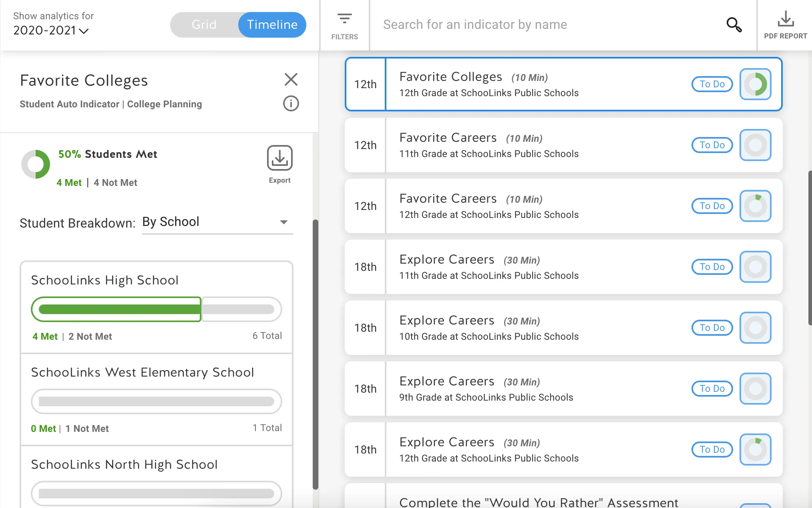Open progress donut for Explore Careers 9th Grade
Image resolution: width=812 pixels, height=508 pixels.
tap(756, 389)
